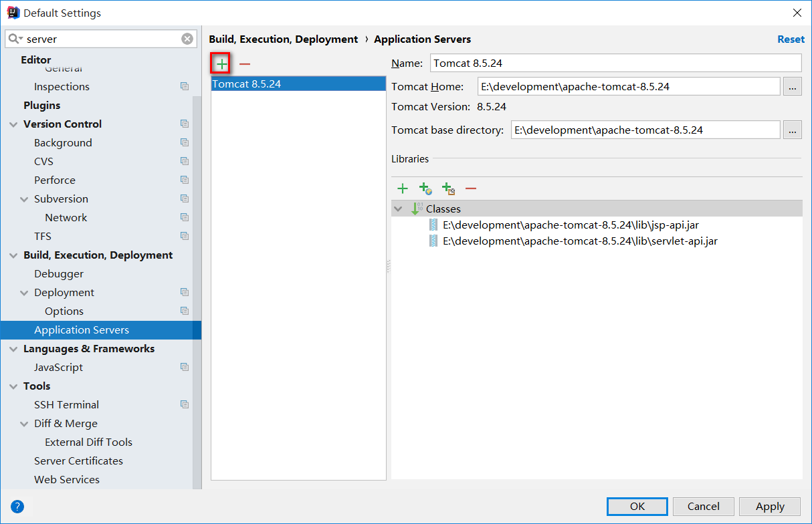Close the Default Settings dialog

click(797, 13)
